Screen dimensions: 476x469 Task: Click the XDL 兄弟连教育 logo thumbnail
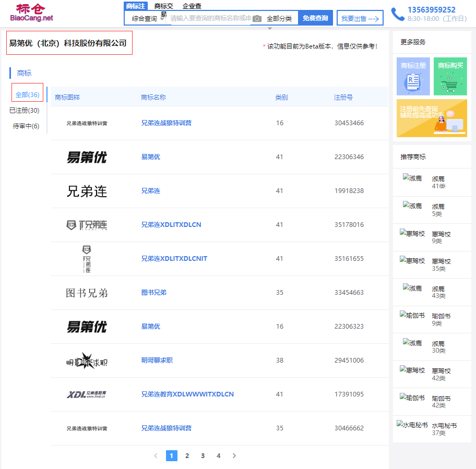[x=87, y=394]
